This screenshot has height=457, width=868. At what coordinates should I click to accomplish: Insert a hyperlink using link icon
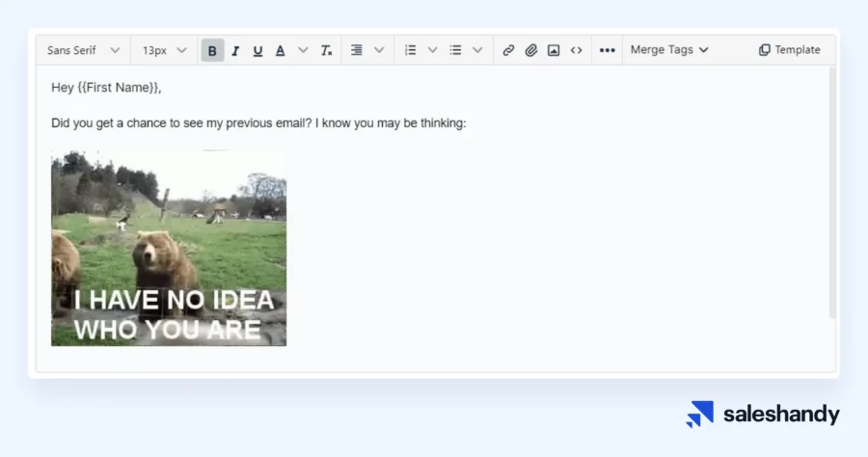(x=508, y=50)
